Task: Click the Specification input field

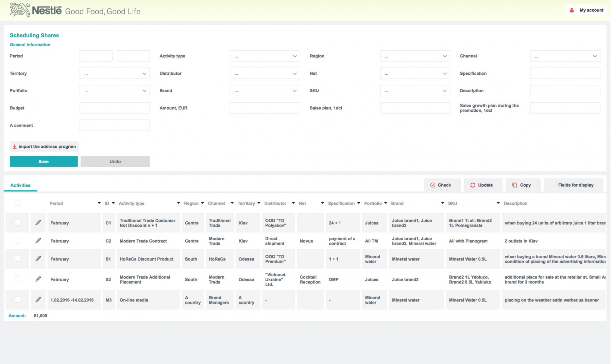Action: [x=565, y=73]
